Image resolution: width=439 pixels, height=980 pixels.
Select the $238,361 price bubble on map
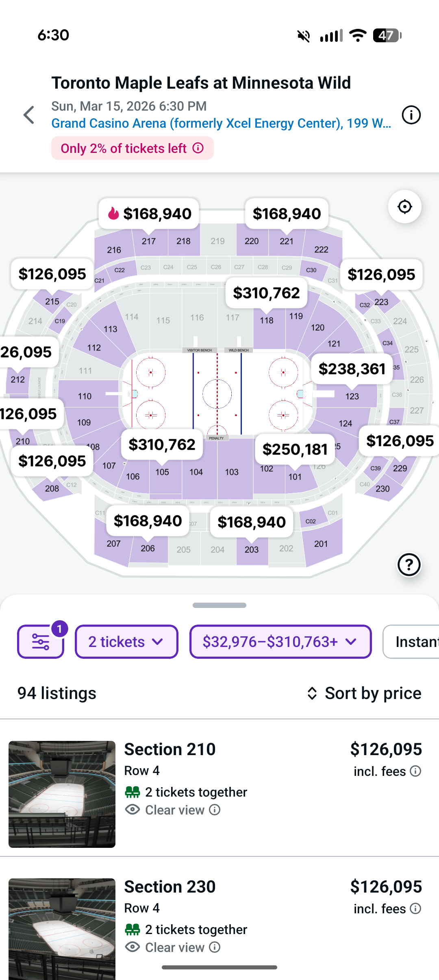point(352,369)
